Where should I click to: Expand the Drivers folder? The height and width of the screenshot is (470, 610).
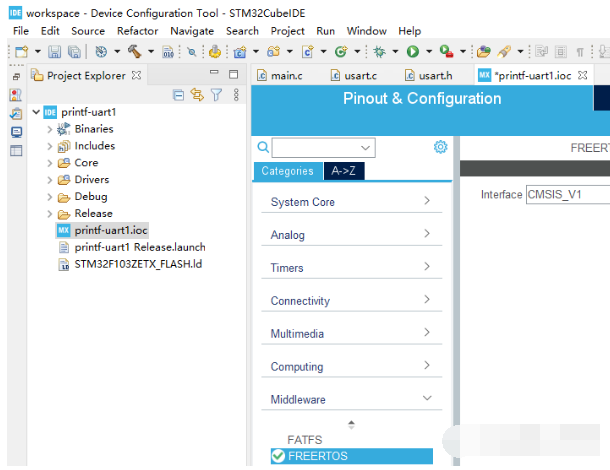click(50, 180)
